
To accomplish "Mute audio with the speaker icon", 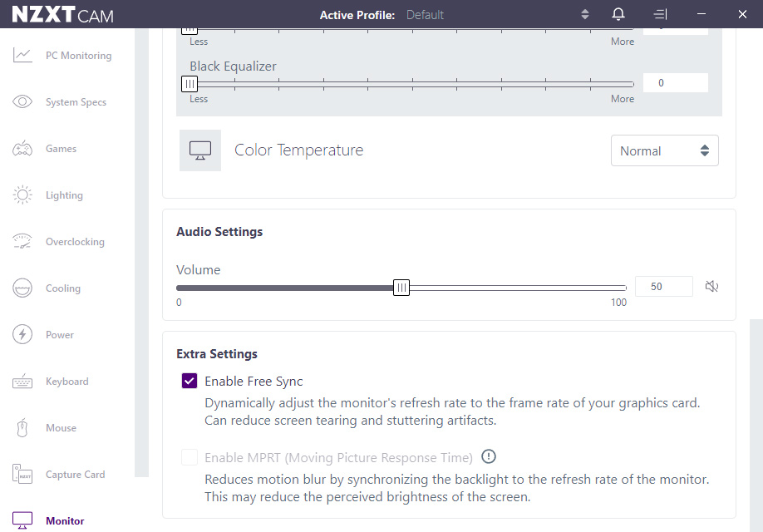I will point(711,287).
